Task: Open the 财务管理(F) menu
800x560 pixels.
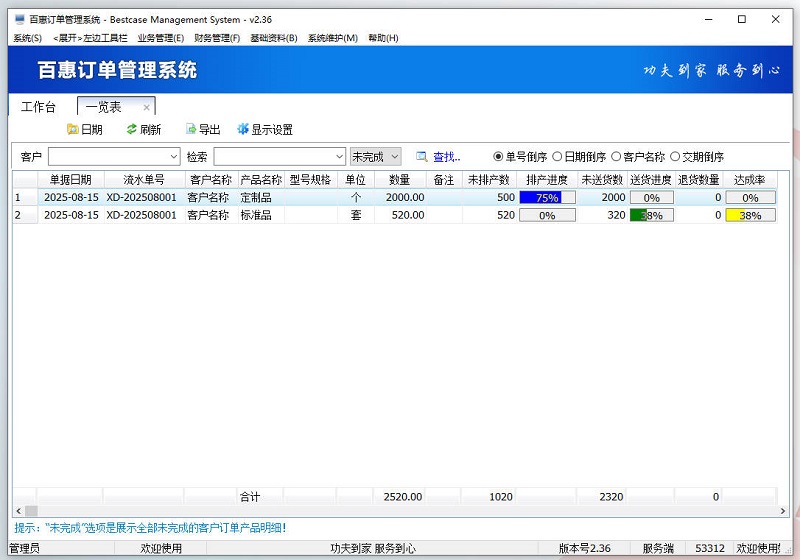Action: [x=217, y=38]
